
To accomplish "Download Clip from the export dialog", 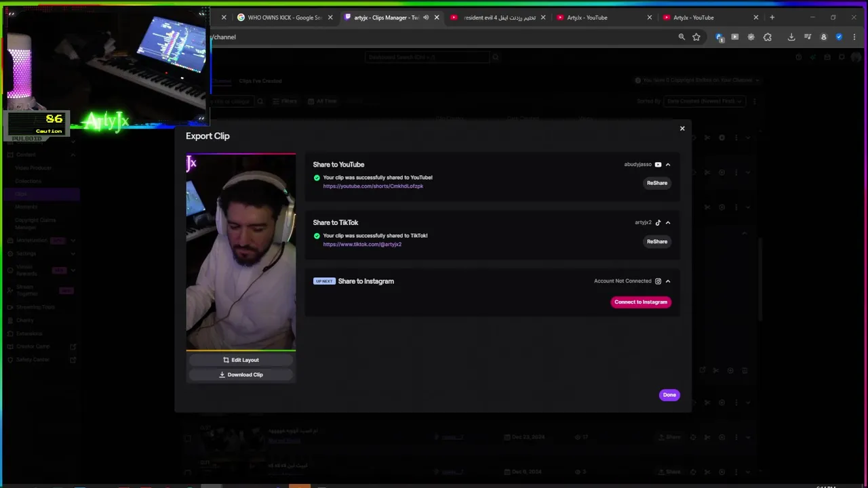I will tap(241, 375).
